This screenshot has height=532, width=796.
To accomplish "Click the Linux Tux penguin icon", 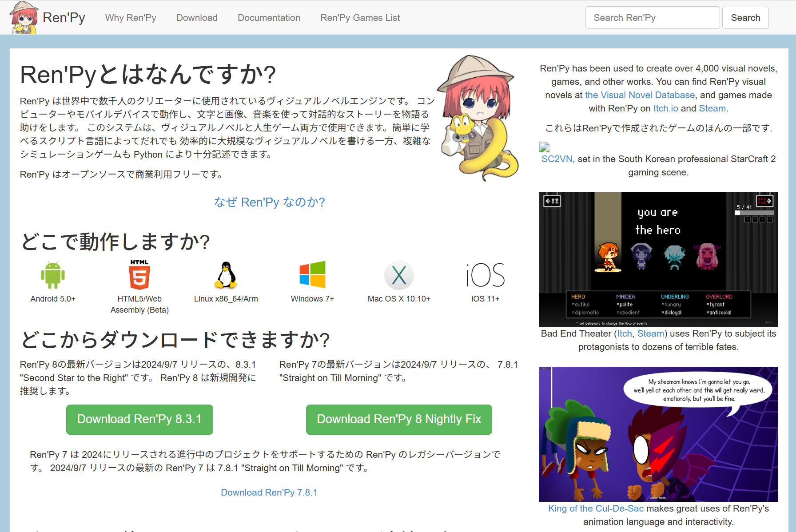I will 226,275.
